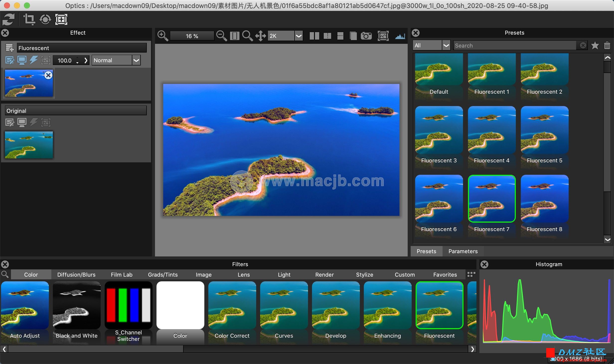Enable vertical split compare view

coord(327,36)
